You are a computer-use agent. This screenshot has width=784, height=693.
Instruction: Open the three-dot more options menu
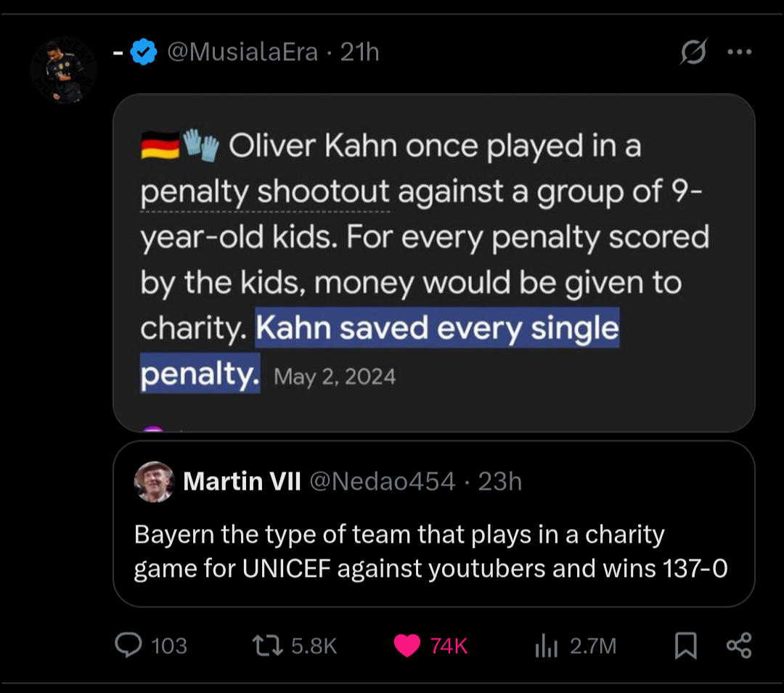click(740, 52)
